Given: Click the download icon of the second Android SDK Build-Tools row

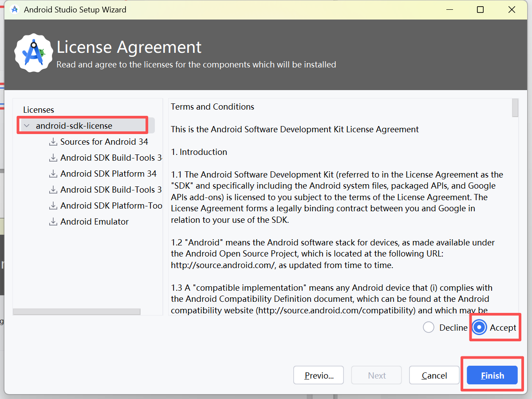Looking at the screenshot, I should click(53, 190).
